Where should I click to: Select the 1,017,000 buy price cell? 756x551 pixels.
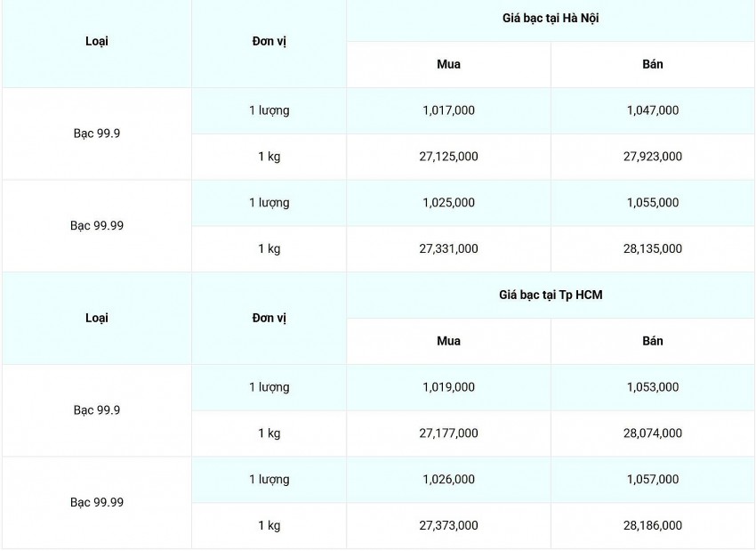448,110
